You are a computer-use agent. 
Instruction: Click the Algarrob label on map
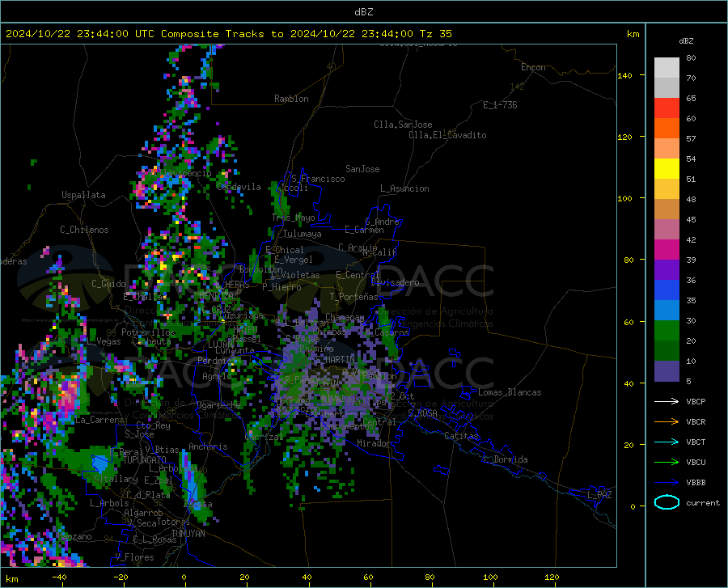[x=143, y=513]
